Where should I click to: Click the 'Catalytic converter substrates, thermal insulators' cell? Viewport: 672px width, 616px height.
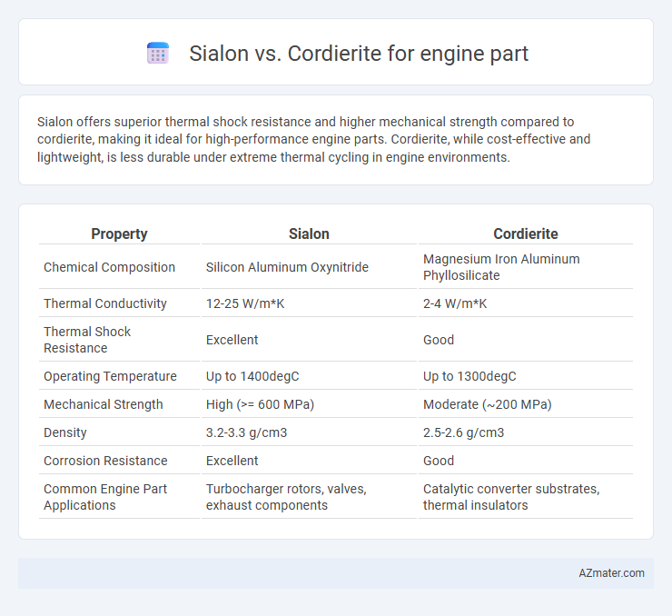click(x=511, y=497)
